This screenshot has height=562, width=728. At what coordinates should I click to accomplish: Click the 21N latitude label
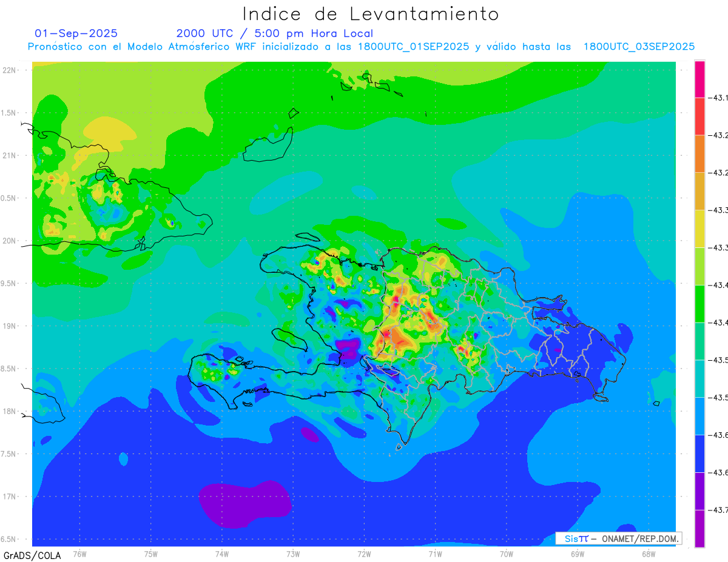(10, 155)
